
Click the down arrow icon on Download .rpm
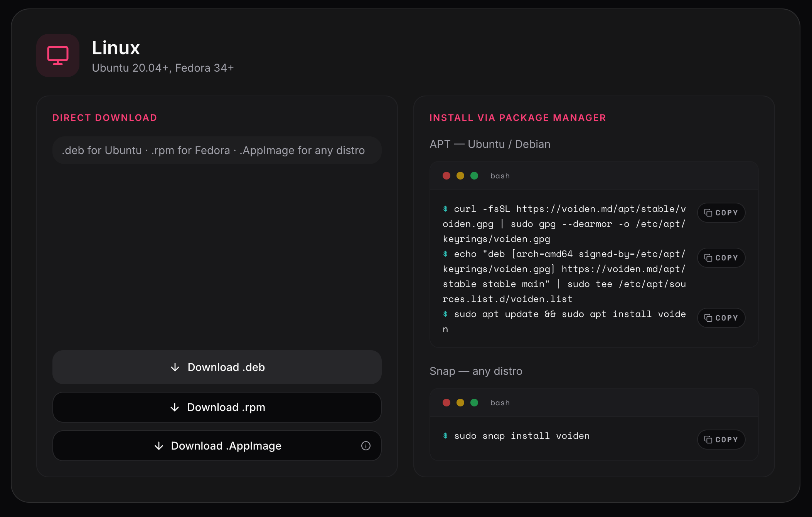click(175, 407)
